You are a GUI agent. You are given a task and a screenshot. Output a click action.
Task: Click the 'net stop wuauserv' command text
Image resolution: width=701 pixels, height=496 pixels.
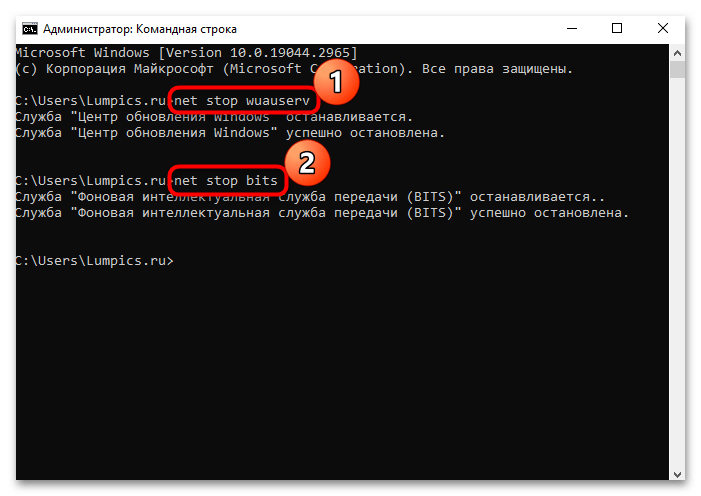point(242,101)
